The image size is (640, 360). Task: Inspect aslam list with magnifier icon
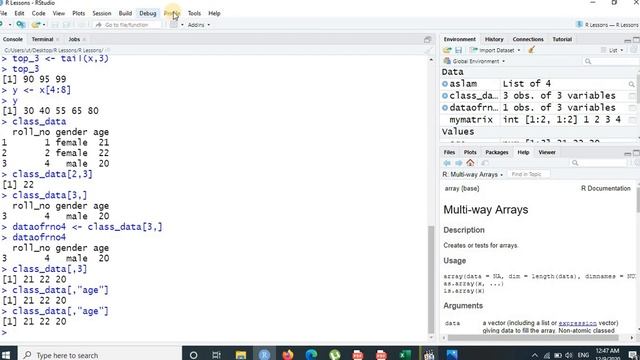coord(631,84)
